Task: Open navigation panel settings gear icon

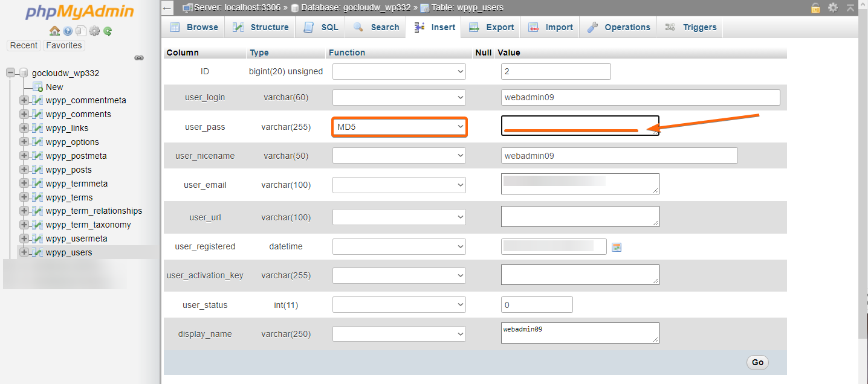Action: (x=94, y=31)
